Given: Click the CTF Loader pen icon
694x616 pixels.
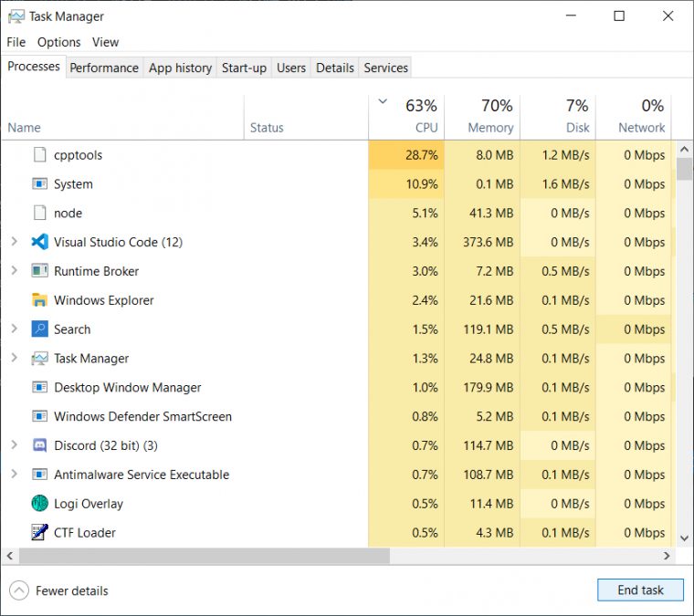Looking at the screenshot, I should (x=40, y=532).
